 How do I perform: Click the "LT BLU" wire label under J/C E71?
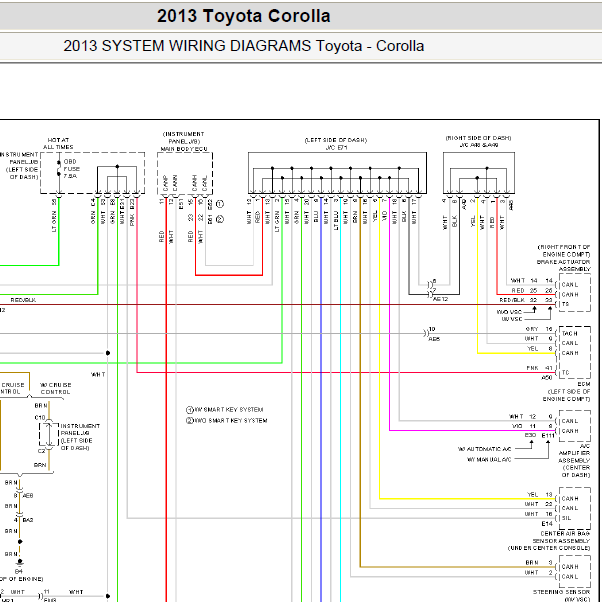[x=336, y=220]
